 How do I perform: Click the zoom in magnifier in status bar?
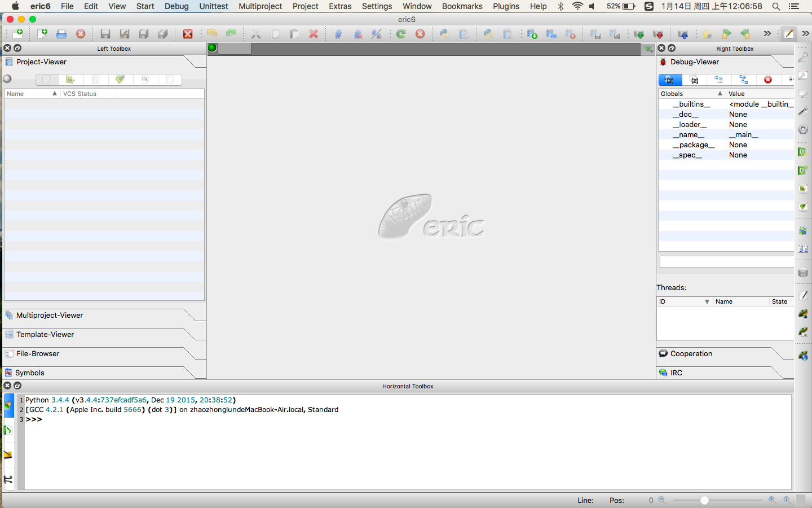[772, 500]
